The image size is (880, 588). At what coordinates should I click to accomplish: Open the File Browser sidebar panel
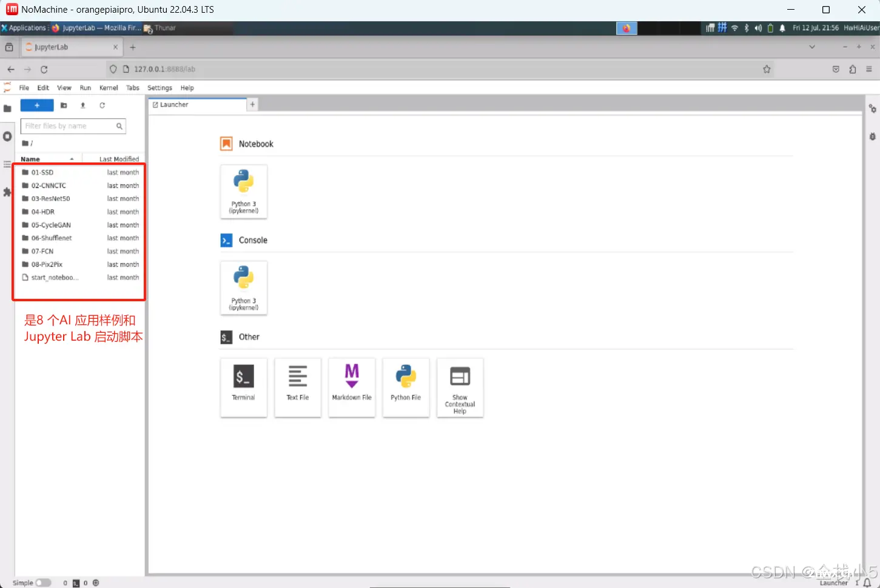click(7, 109)
